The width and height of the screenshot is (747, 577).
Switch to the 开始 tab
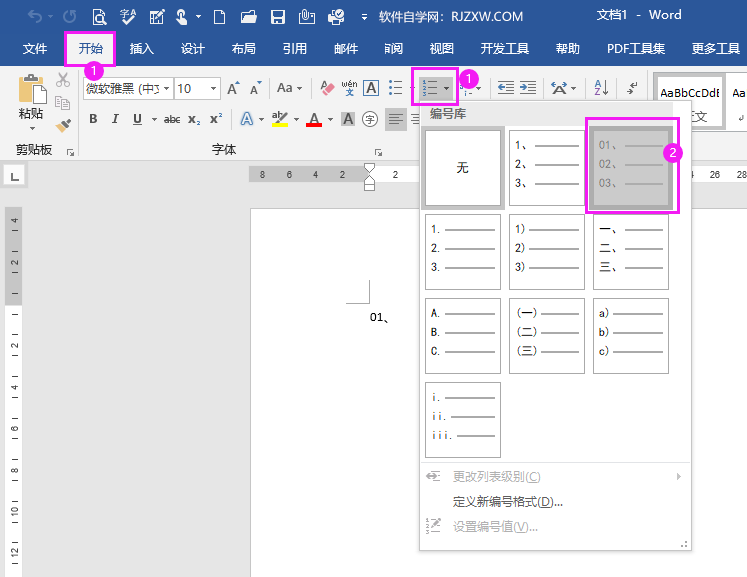[x=90, y=49]
